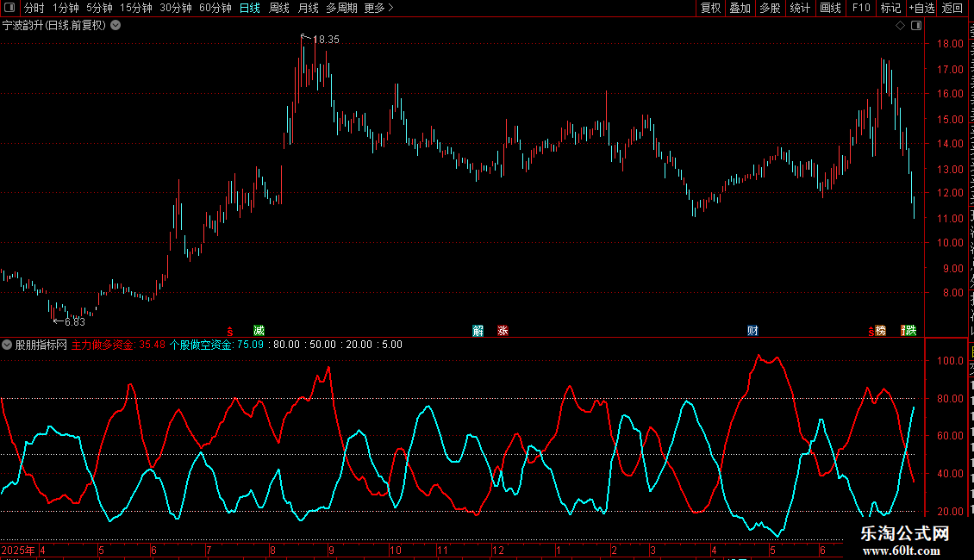Click the 2025年 label on date axis
Screen dimensions: 974x560
pos(18,550)
